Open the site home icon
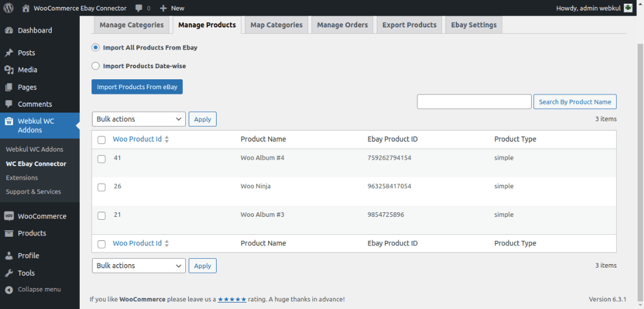The width and height of the screenshot is (644, 309). coord(26,8)
